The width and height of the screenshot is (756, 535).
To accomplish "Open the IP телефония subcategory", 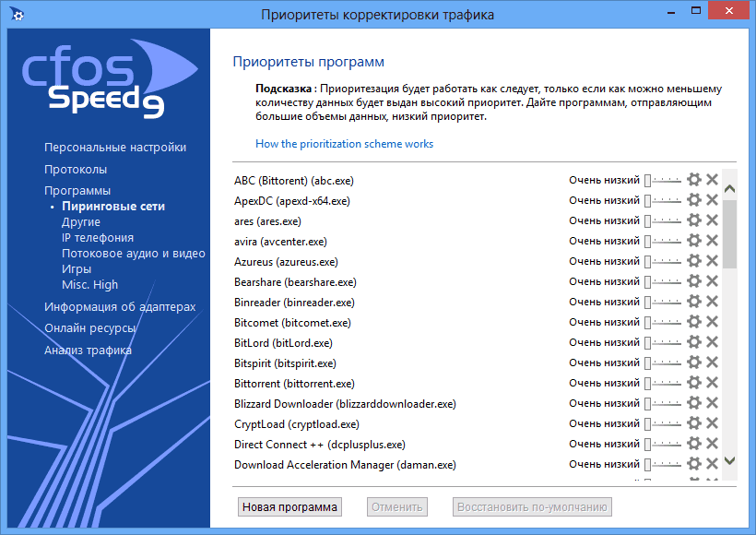I will [x=98, y=237].
